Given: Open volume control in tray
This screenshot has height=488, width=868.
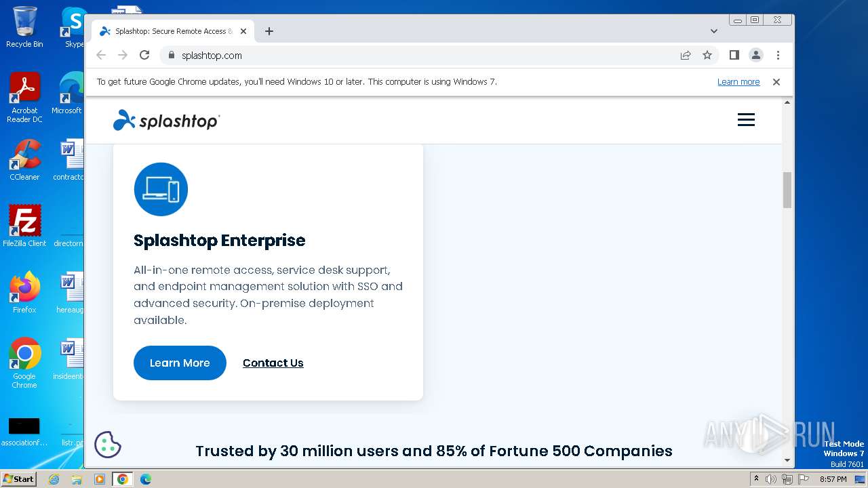Looking at the screenshot, I should coord(771,479).
